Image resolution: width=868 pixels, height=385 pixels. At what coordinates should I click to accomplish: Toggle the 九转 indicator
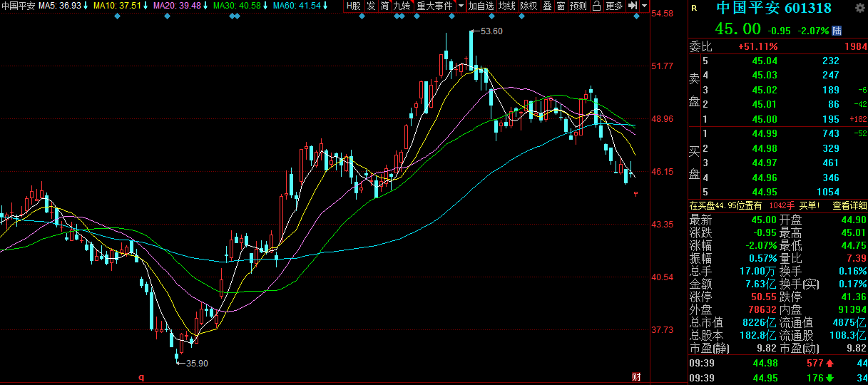coord(402,6)
